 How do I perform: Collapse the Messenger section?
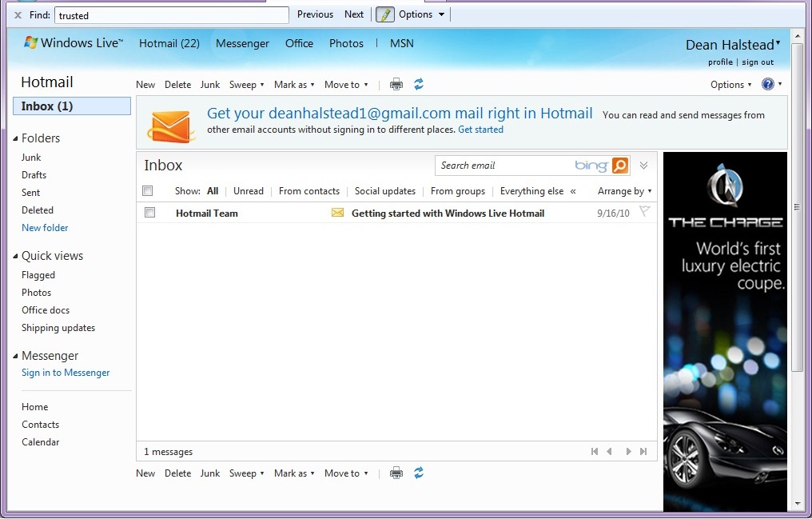[15, 357]
